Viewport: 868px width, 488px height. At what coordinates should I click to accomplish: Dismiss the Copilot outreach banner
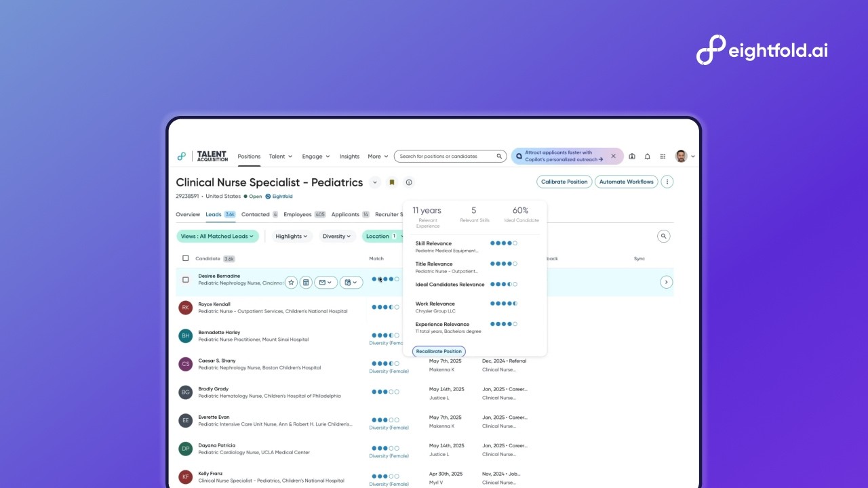tap(613, 157)
